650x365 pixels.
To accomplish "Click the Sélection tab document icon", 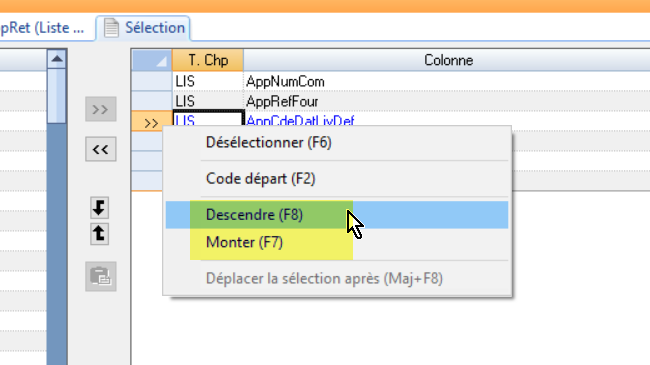I will (x=111, y=28).
